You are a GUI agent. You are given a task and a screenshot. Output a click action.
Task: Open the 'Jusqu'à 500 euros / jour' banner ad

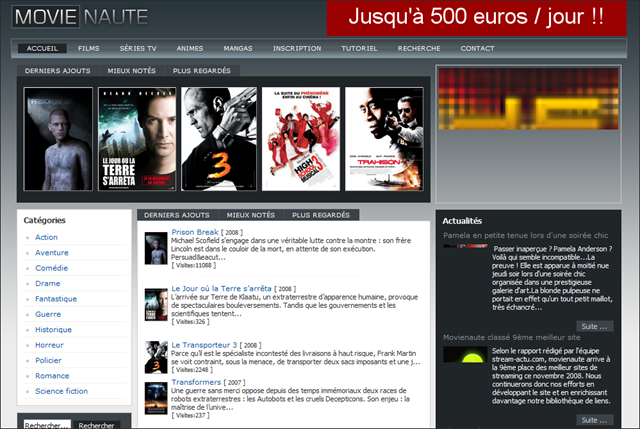[476, 18]
